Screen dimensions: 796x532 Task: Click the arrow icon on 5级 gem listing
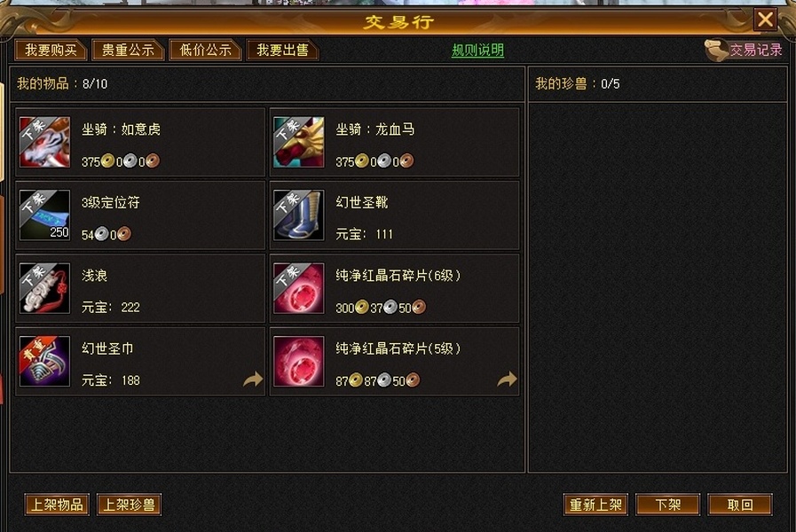pyautogui.click(x=507, y=379)
